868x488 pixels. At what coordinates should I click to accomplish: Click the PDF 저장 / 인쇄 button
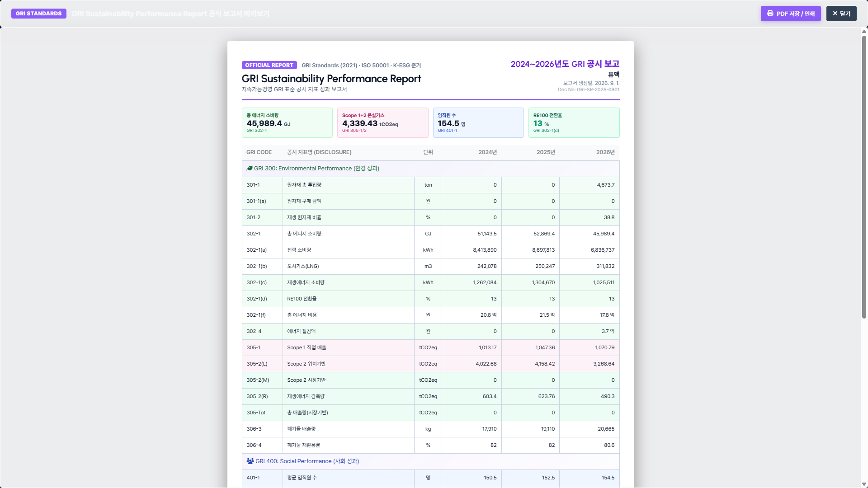pyautogui.click(x=791, y=14)
